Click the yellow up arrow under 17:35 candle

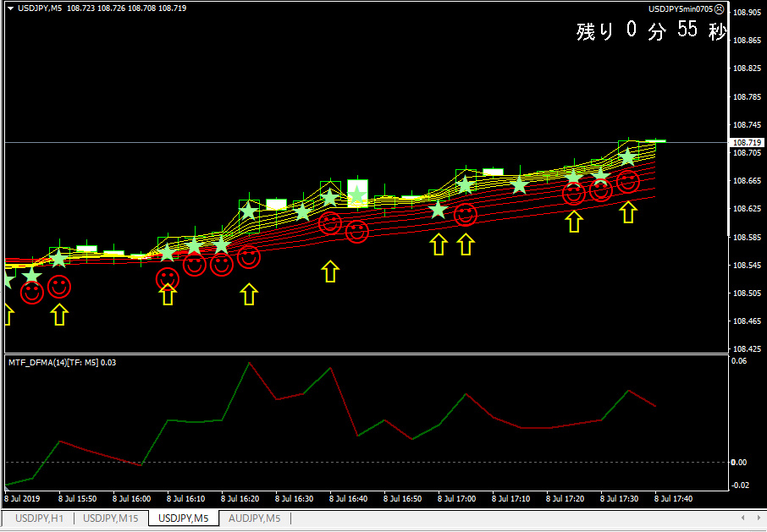pyautogui.click(x=628, y=212)
